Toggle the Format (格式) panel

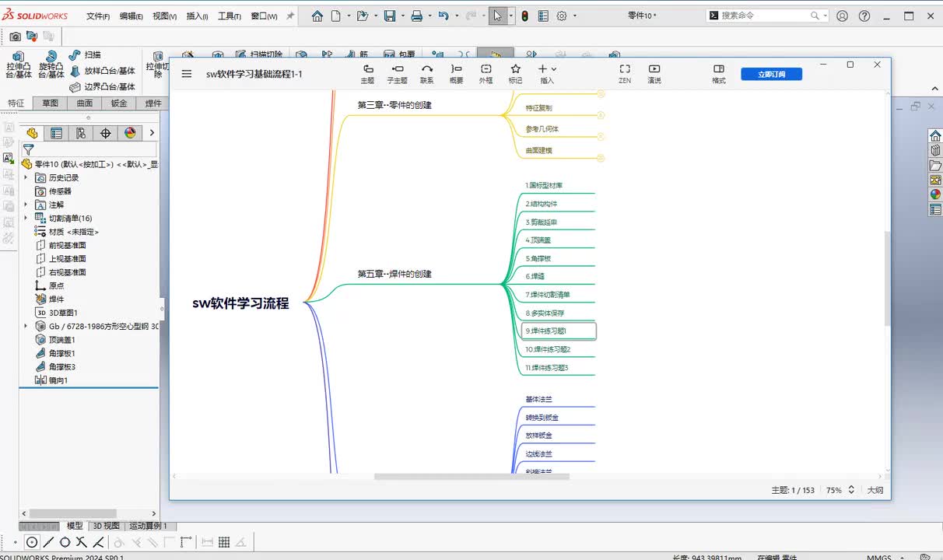(719, 74)
